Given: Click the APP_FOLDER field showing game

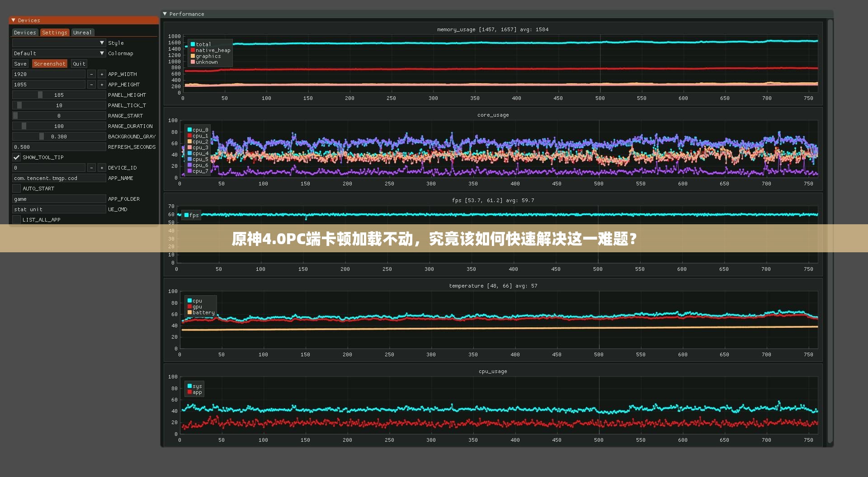Looking at the screenshot, I should (59, 199).
